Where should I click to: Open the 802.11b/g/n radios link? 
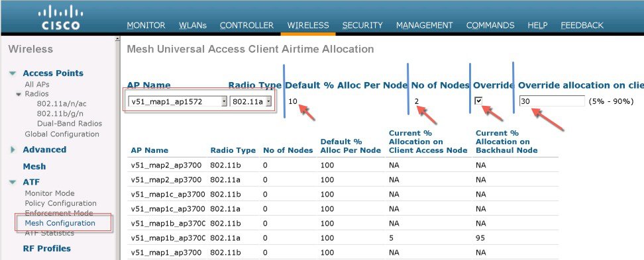pyautogui.click(x=62, y=114)
